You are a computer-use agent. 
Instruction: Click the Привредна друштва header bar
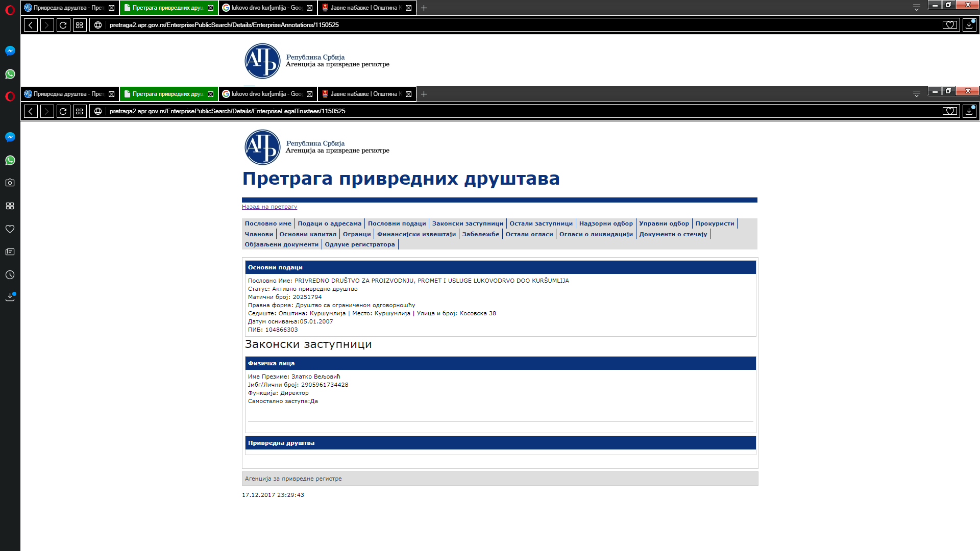(500, 443)
